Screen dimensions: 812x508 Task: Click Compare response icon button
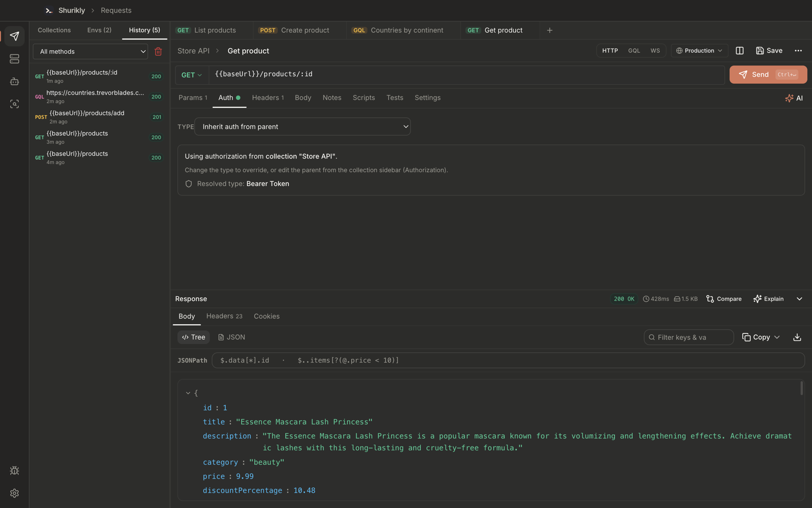click(724, 299)
